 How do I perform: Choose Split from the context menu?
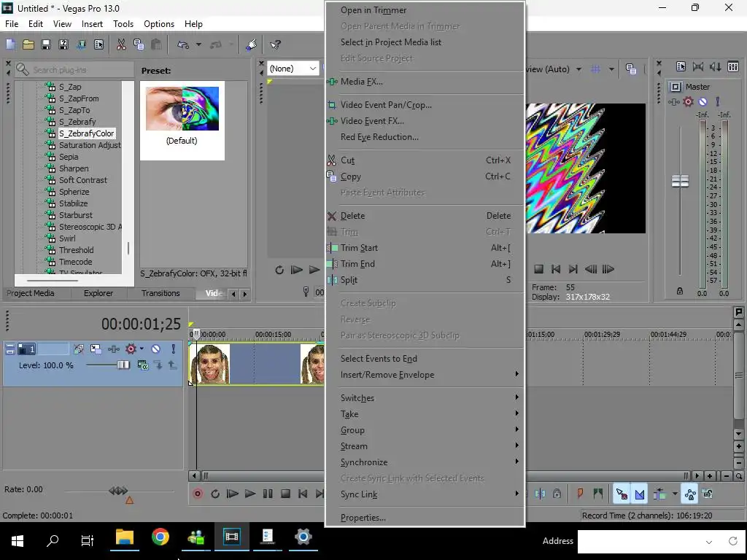pyautogui.click(x=424, y=280)
